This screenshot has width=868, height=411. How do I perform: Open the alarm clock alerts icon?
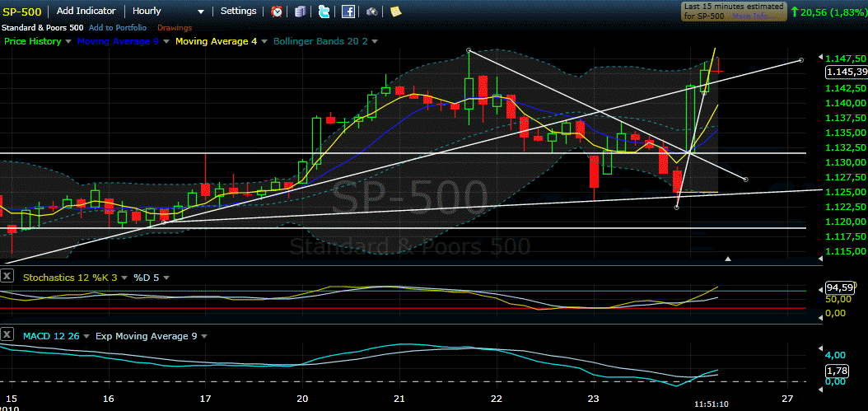tap(277, 11)
